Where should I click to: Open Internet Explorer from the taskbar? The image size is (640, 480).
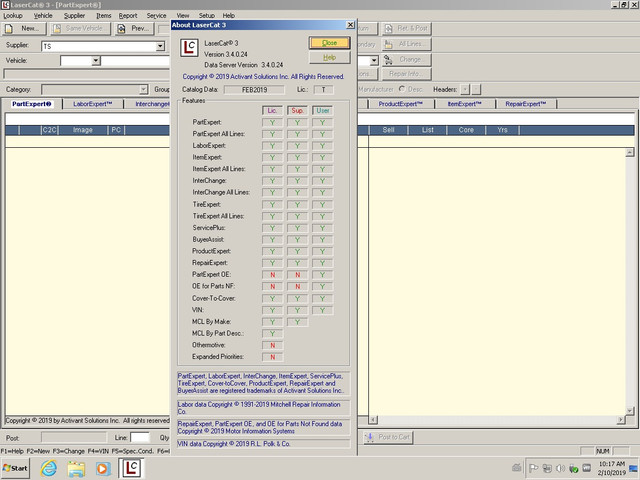49,468
